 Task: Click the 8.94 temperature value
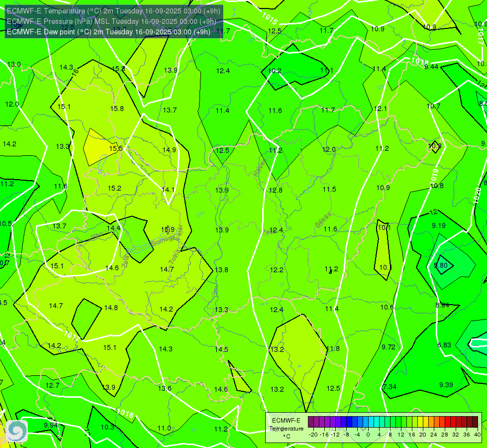click(442, 305)
